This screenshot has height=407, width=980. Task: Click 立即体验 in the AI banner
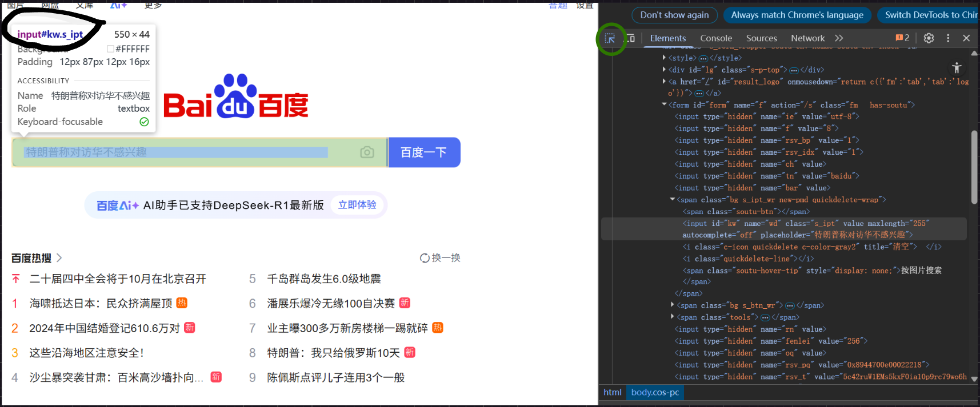pyautogui.click(x=357, y=205)
